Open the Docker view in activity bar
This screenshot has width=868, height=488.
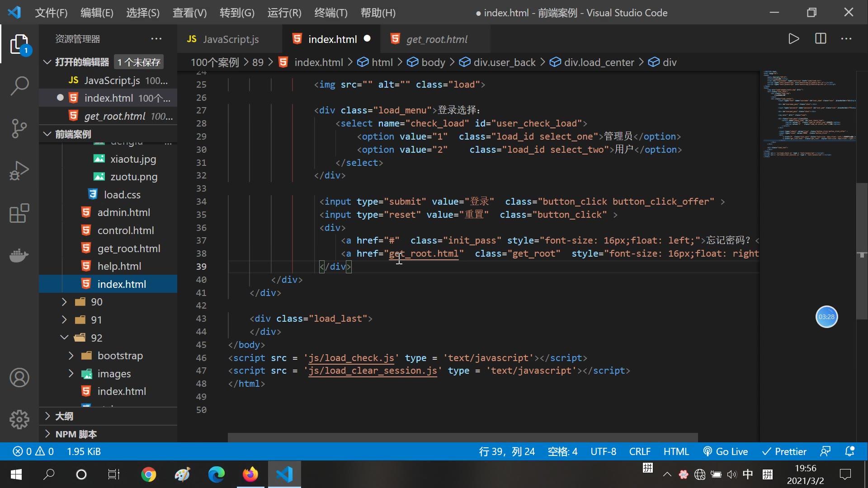pyautogui.click(x=19, y=255)
